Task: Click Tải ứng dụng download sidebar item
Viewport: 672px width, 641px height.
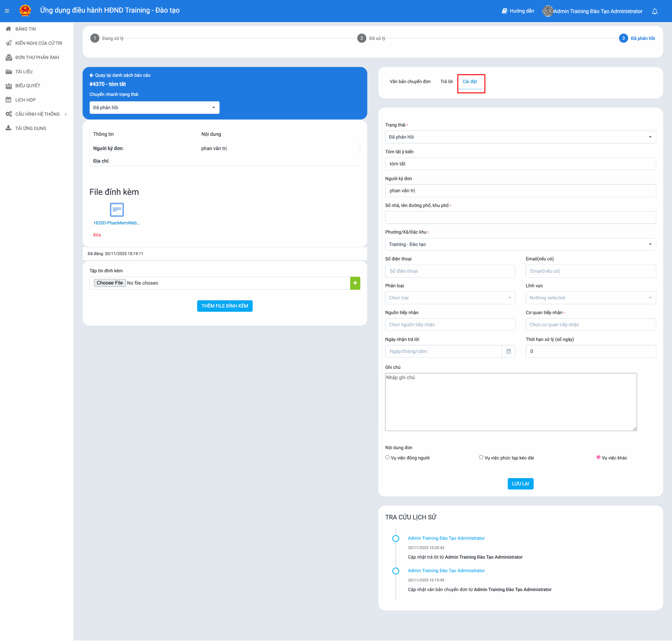Action: coord(30,128)
